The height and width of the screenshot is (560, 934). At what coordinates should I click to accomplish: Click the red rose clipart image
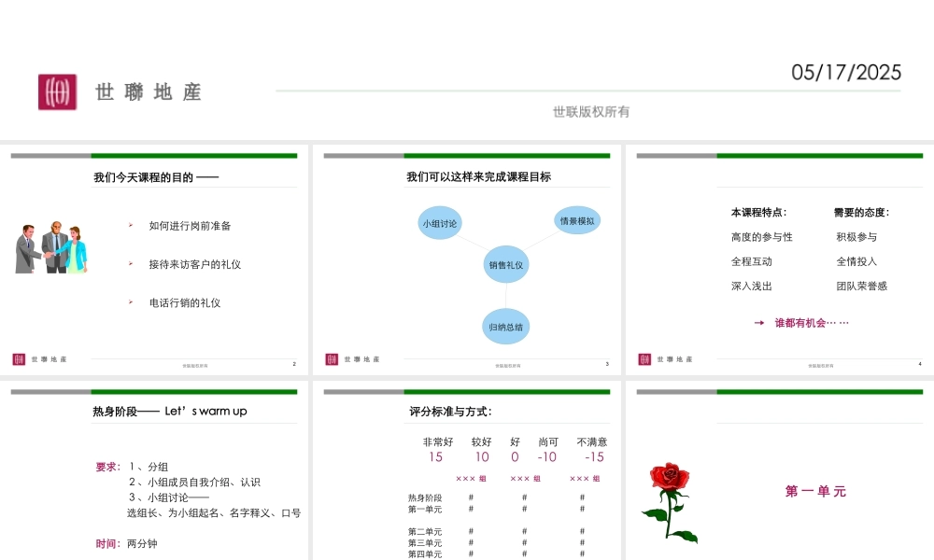pyautogui.click(x=670, y=502)
